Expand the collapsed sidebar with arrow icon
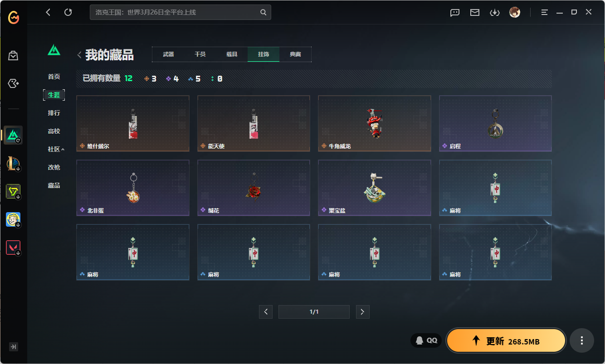The image size is (605, 364). 14,347
